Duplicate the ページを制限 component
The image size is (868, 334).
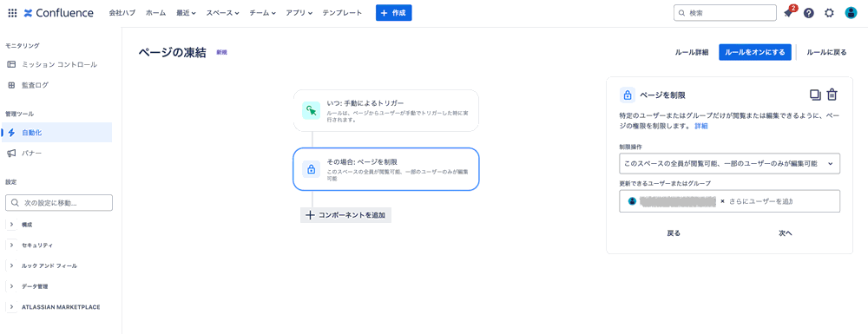click(815, 95)
